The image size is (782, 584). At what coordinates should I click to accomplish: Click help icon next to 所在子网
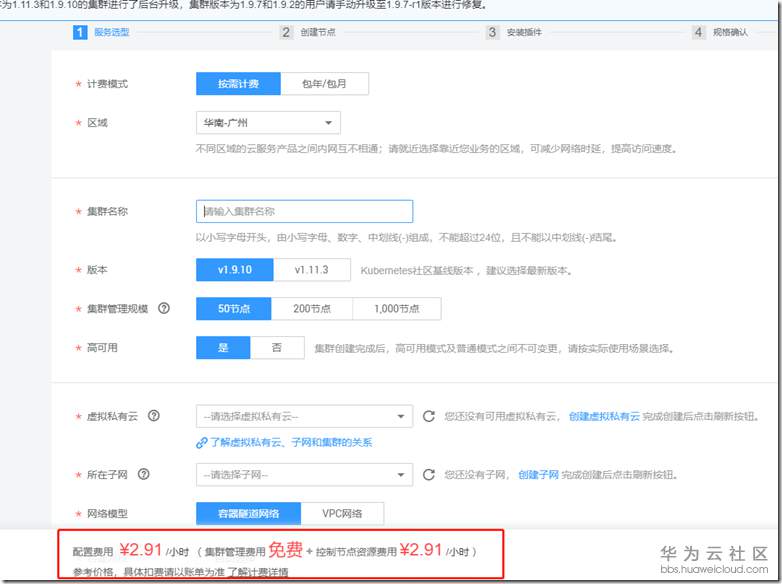[x=144, y=474]
